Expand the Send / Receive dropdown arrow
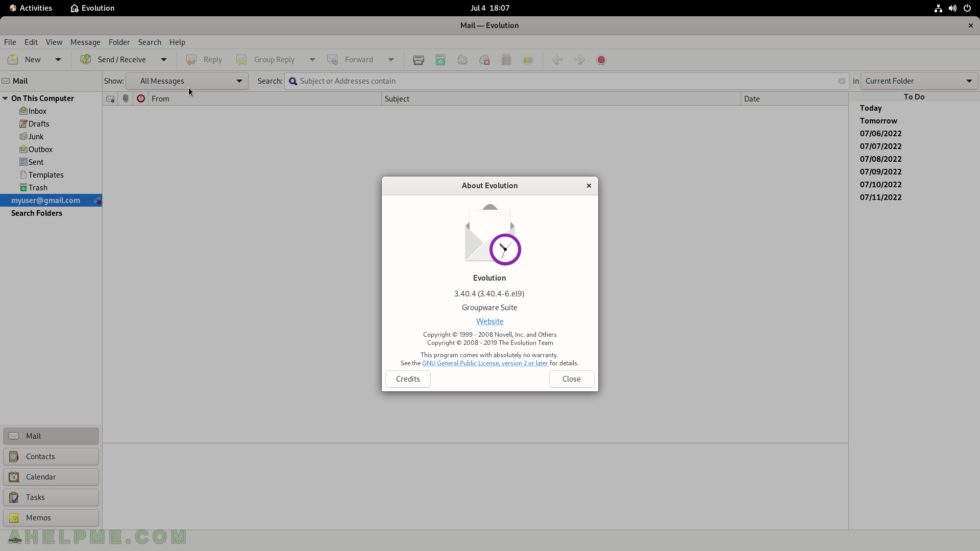This screenshot has width=980, height=551. coord(164,60)
